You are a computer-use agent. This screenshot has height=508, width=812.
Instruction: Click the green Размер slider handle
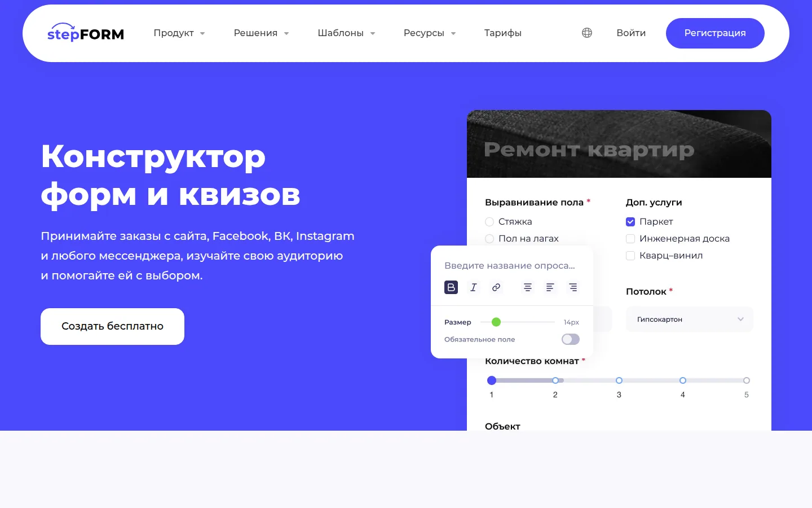pos(496,322)
